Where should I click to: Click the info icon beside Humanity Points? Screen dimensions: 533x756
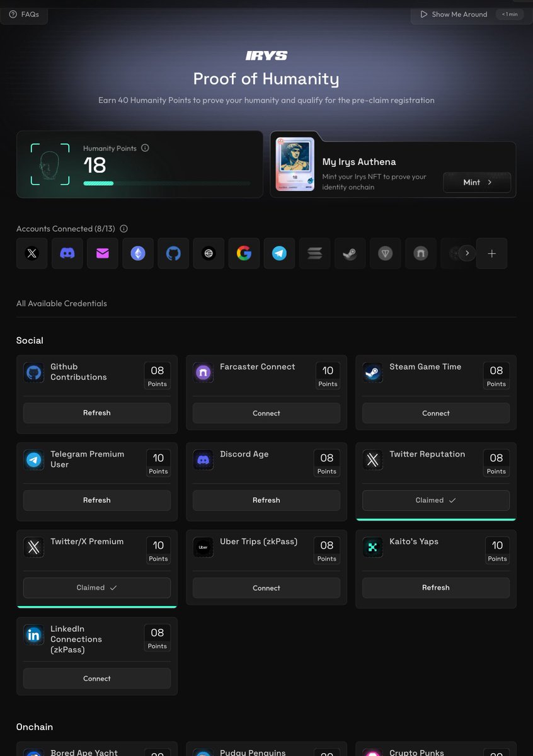(x=145, y=148)
